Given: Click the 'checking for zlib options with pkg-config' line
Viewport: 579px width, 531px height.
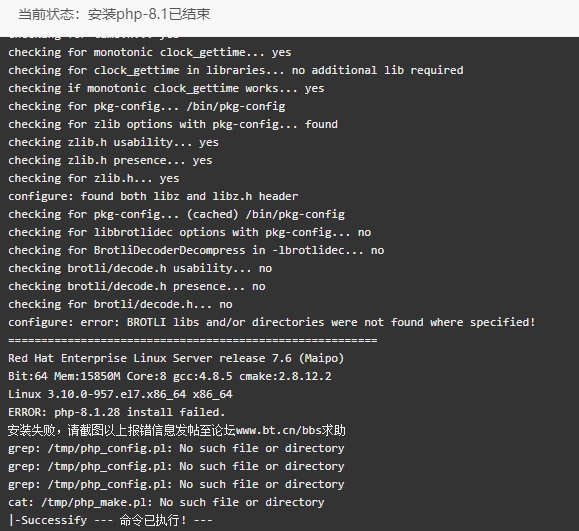Looking at the screenshot, I should point(173,124).
